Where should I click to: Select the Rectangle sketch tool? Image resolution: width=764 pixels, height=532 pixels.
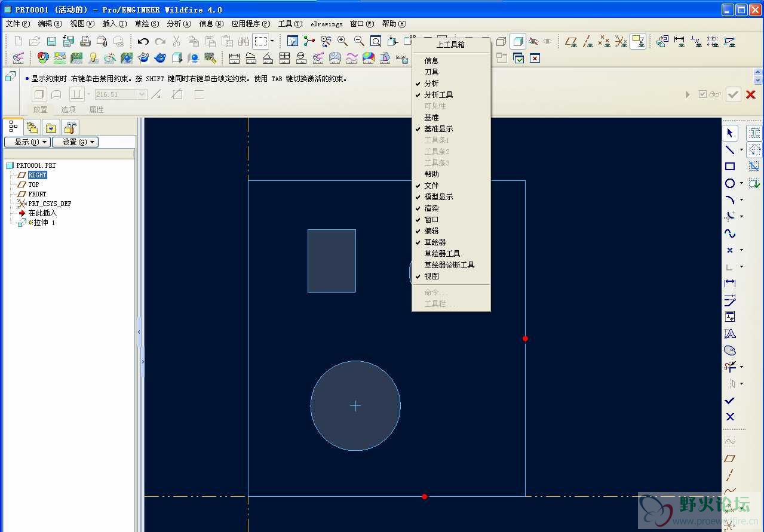pos(730,166)
